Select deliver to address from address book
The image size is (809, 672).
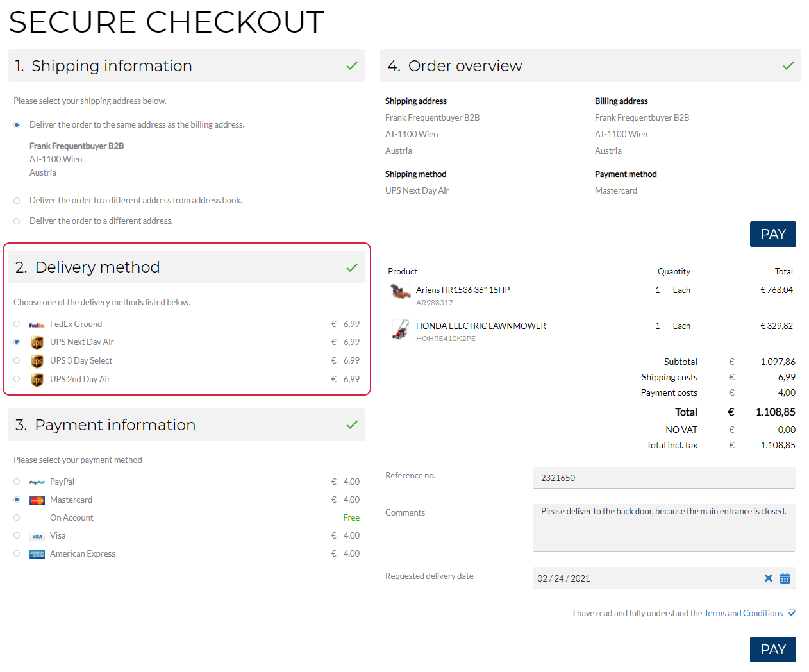click(x=17, y=201)
